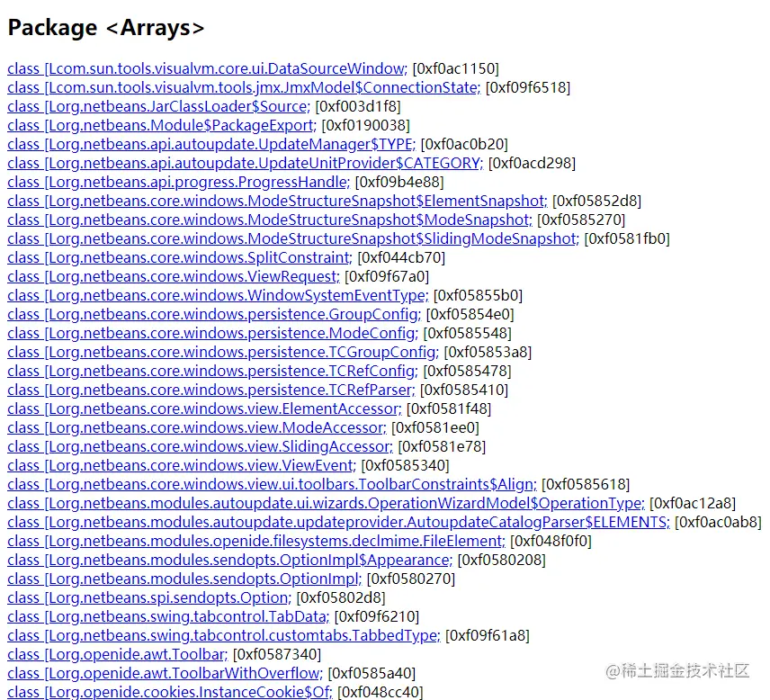Select the address [0xf09b4e88]
This screenshot has height=700, width=770.
coord(399,183)
